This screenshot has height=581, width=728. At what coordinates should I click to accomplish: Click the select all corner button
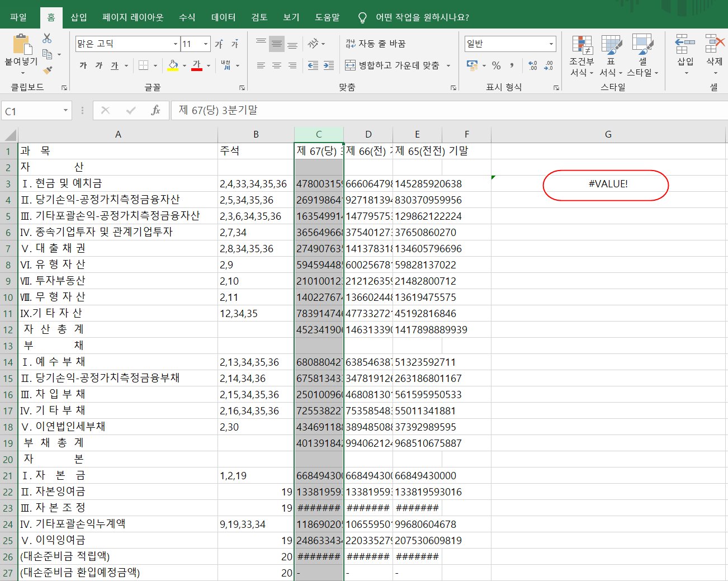[x=10, y=135]
